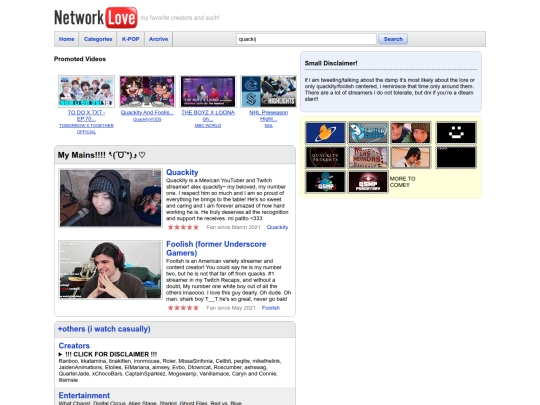
Task: Open the person with cap photo badge
Action: tap(411, 157)
